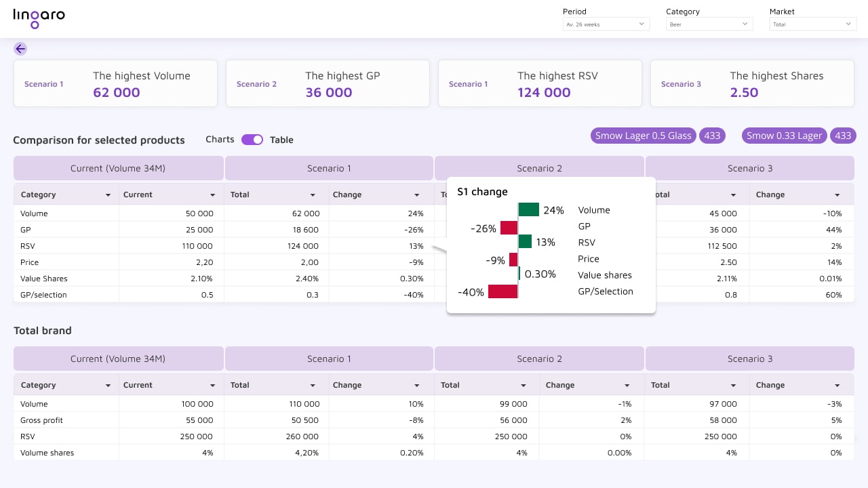Open the Total dropdown under Scenario 3
Image resolution: width=868 pixels, height=488 pixels.
734,195
